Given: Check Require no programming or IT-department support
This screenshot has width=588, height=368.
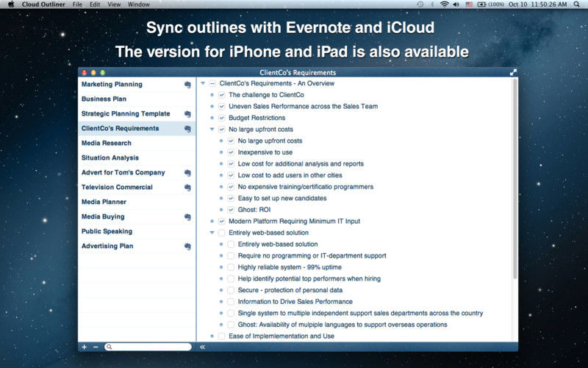Looking at the screenshot, I should tap(231, 255).
